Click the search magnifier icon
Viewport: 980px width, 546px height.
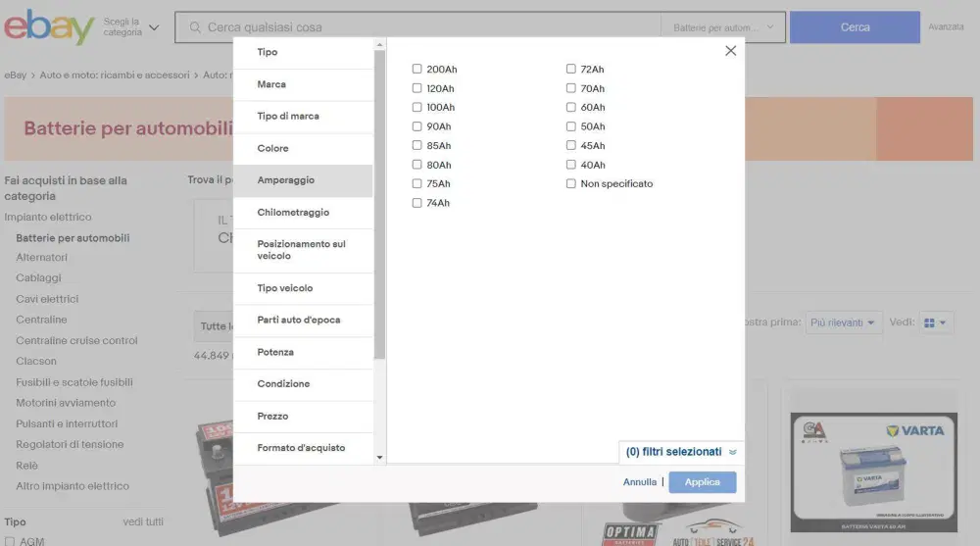(195, 27)
